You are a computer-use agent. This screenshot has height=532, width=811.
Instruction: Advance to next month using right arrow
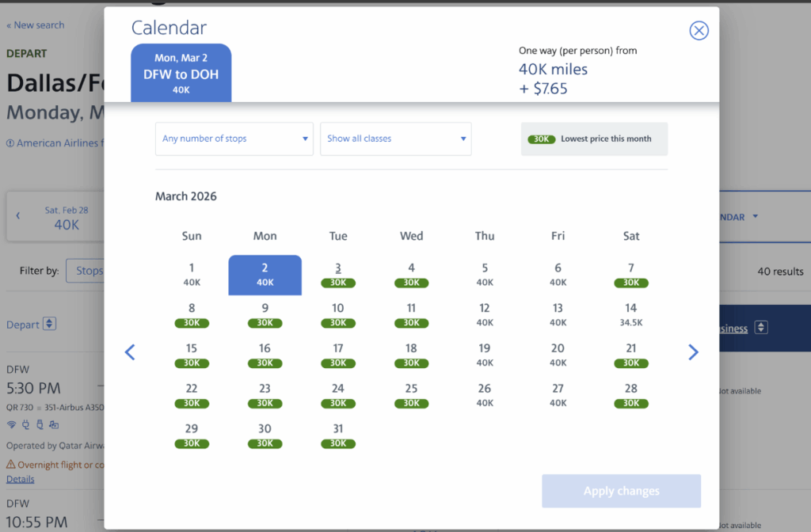[x=693, y=352]
